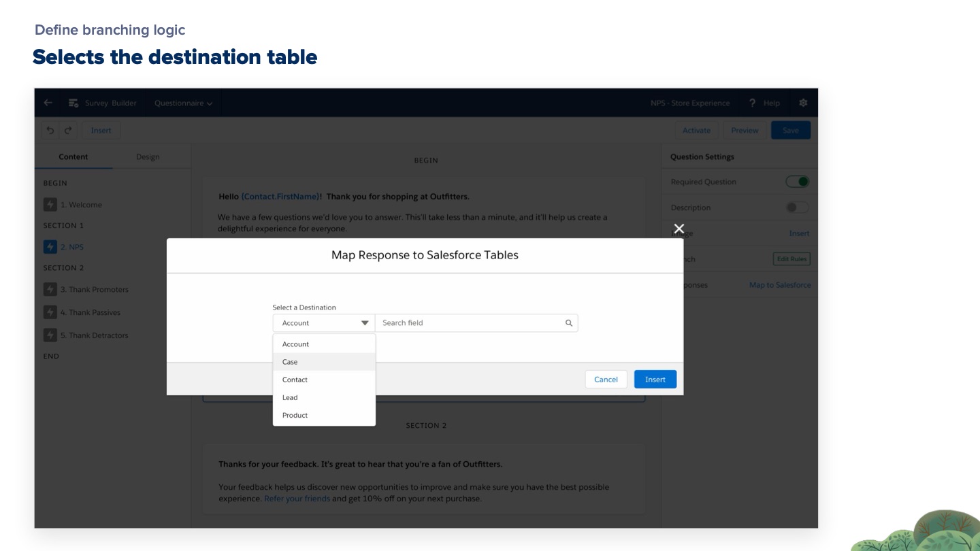Open the Select a Destination dropdown arrow
This screenshot has height=551, width=980.
pyautogui.click(x=365, y=323)
